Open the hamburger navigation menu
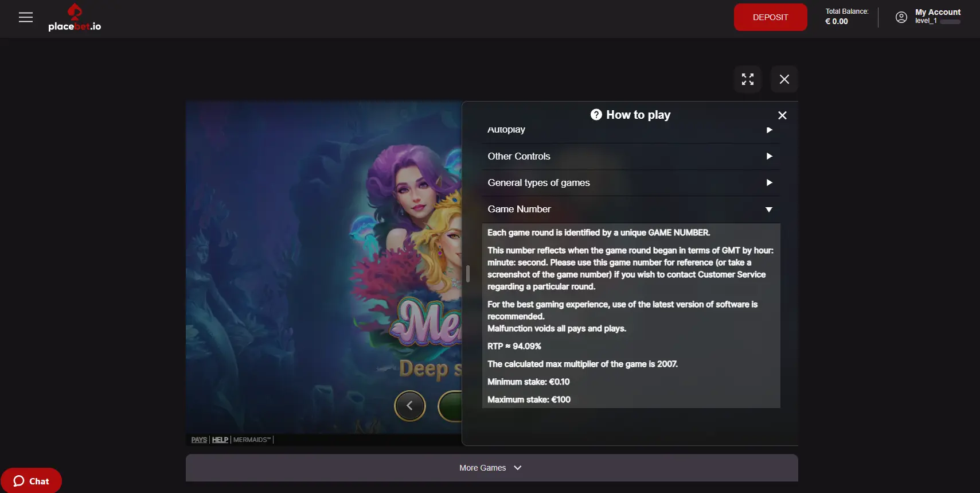This screenshot has height=493, width=980. 26,18
